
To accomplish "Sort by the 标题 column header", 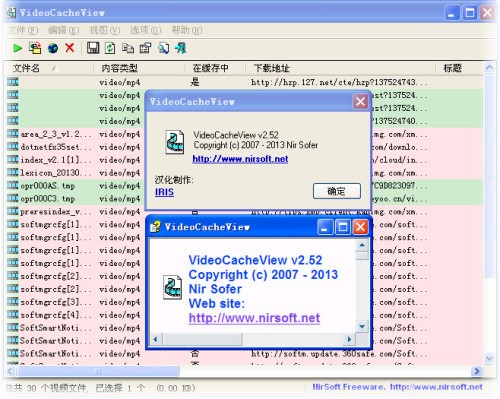I will click(459, 68).
